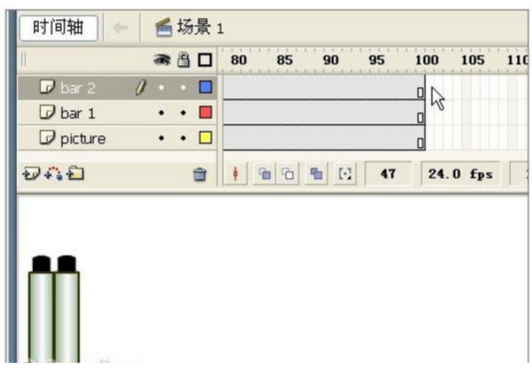This screenshot has height=373, width=532.
Task: Turn on edit multiple frames
Action: (x=317, y=174)
